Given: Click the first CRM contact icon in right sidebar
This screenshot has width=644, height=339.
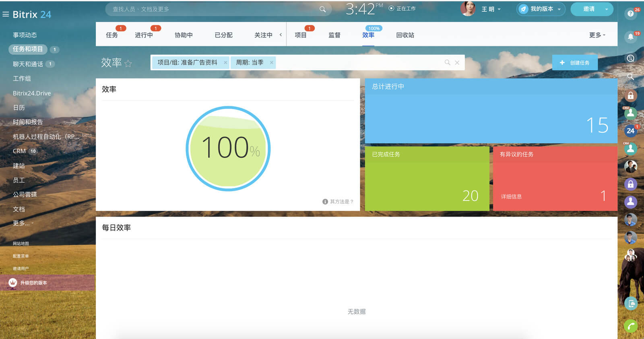Looking at the screenshot, I should (630, 113).
